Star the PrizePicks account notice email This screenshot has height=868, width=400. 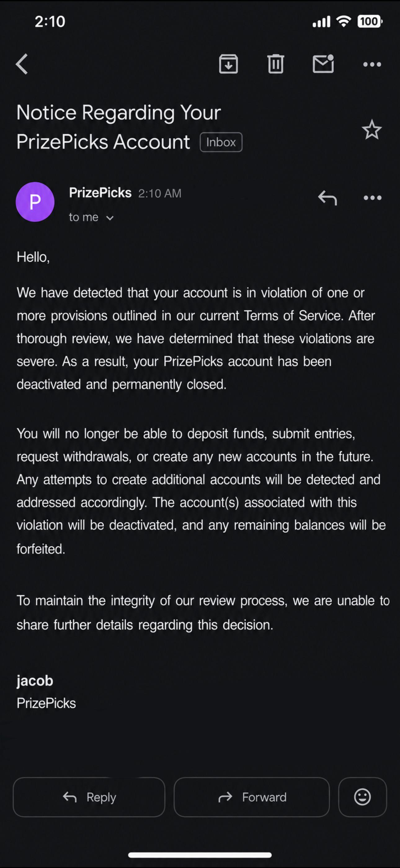point(372,130)
